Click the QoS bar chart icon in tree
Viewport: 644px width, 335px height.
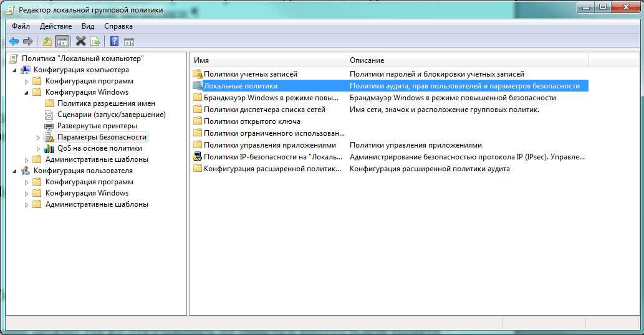(x=49, y=148)
